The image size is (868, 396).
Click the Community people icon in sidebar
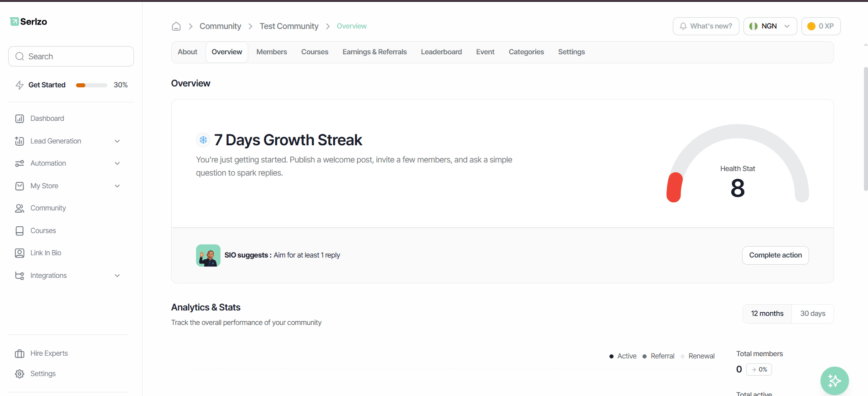tap(19, 208)
